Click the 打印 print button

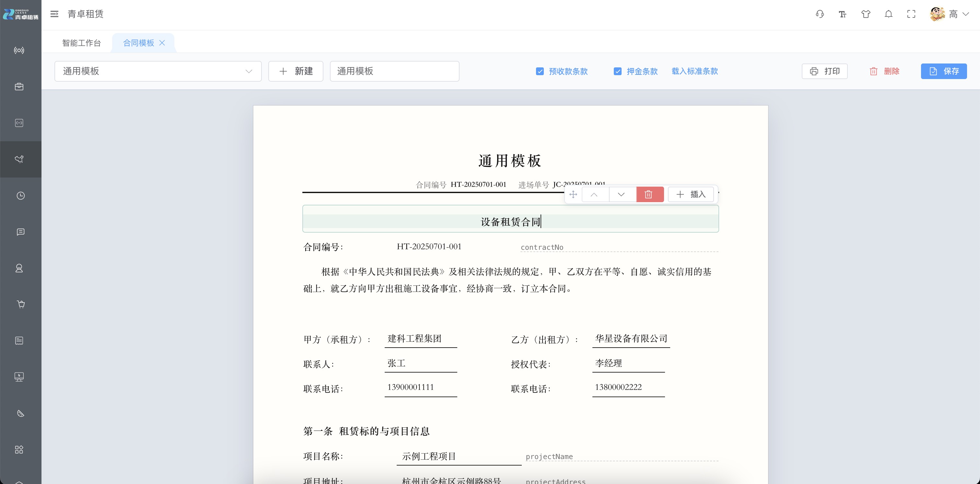(824, 71)
